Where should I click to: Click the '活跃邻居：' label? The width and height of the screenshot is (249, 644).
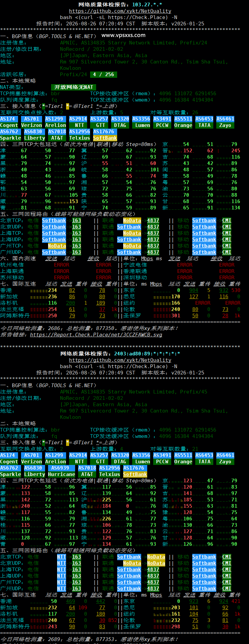click(x=13, y=74)
